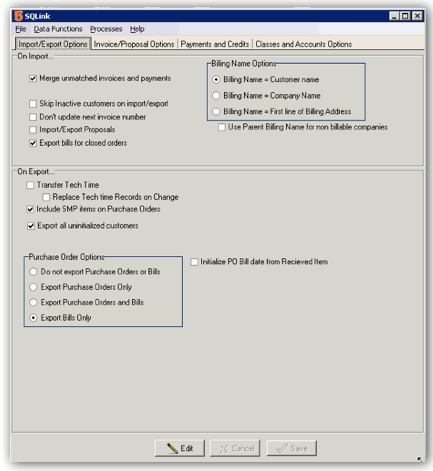This screenshot has height=471, width=433.
Task: Select Do not export Purchase Orders or Bills
Action: point(33,272)
